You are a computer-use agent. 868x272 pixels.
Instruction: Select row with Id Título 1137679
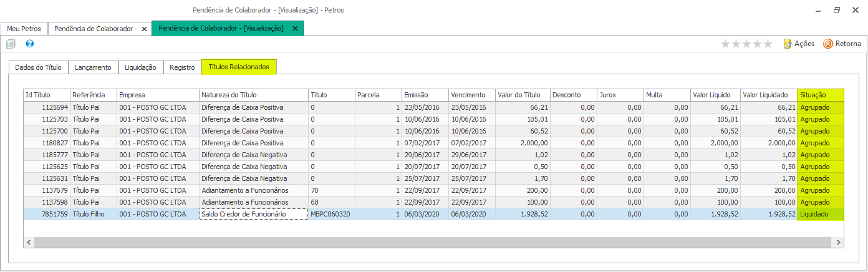(433, 190)
